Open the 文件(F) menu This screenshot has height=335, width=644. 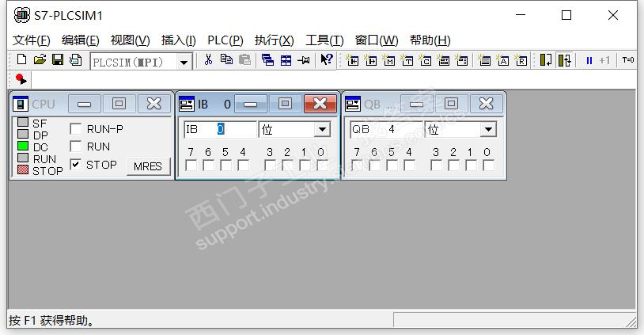(x=31, y=40)
